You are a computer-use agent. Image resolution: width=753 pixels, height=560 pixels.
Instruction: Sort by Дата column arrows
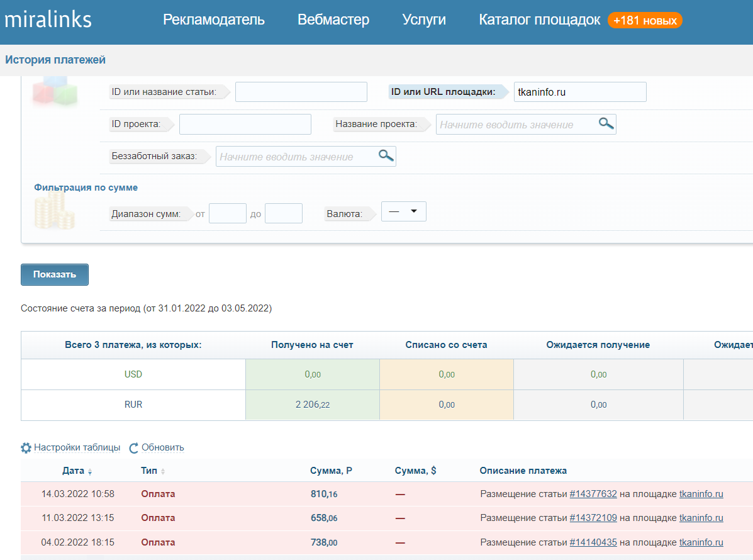coord(90,471)
